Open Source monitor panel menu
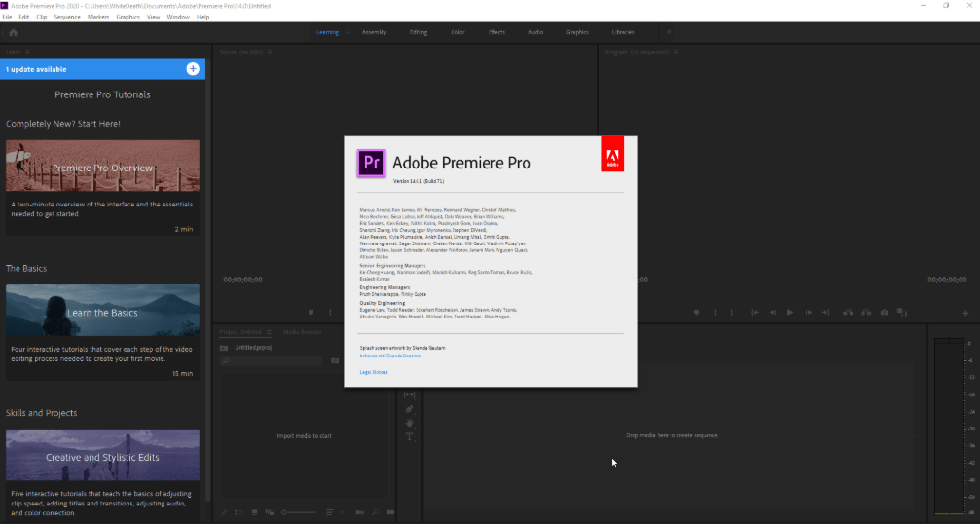 click(x=270, y=52)
